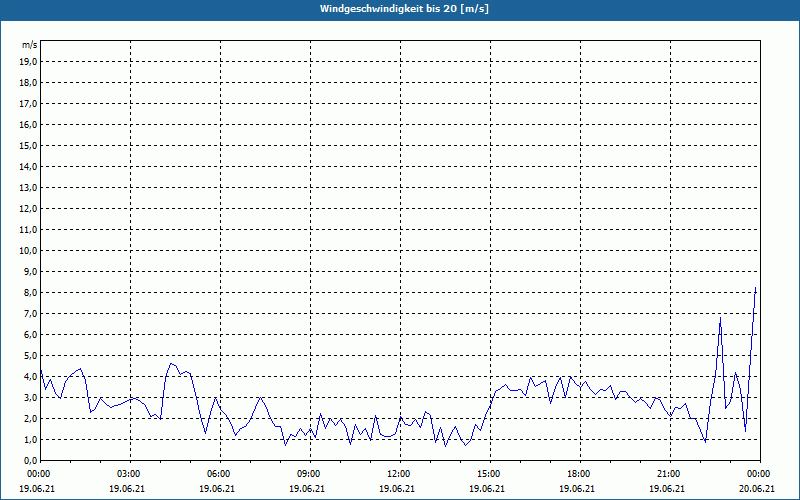
Task: Click the '20.06.21' date label
Action: tap(757, 488)
